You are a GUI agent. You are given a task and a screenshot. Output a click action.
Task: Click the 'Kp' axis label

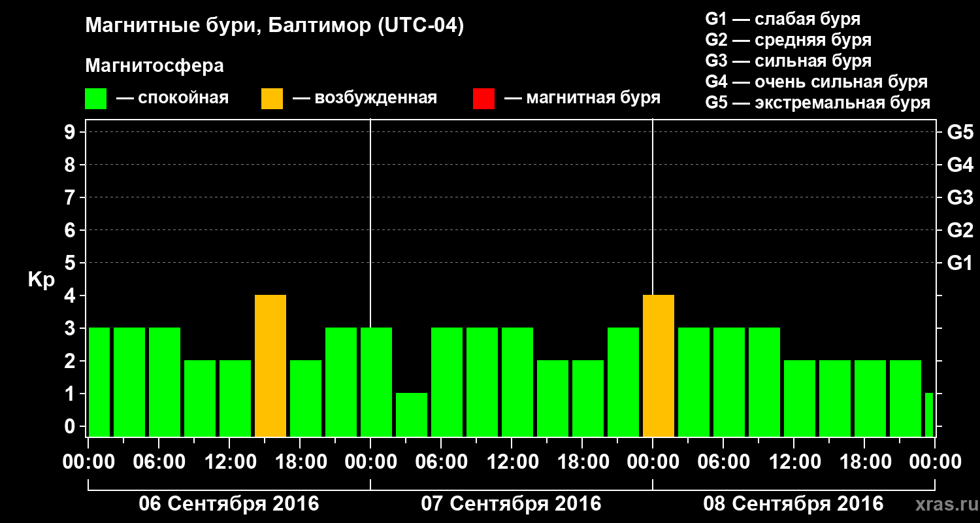[41, 280]
